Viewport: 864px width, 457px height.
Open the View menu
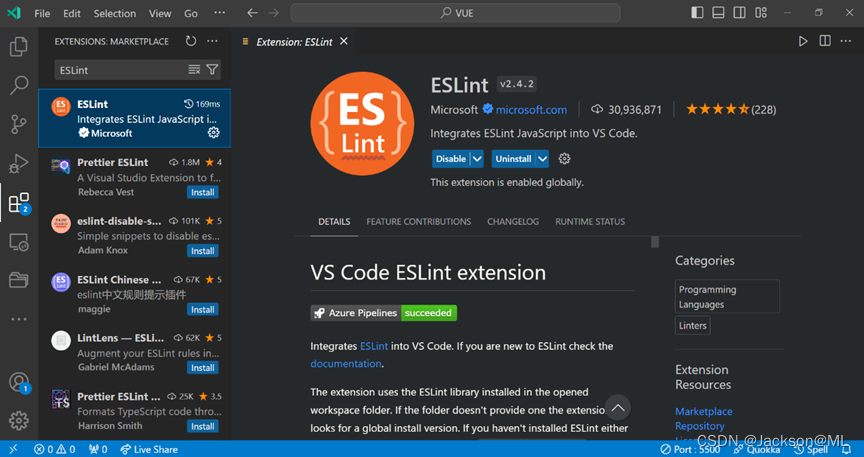pyautogui.click(x=160, y=13)
